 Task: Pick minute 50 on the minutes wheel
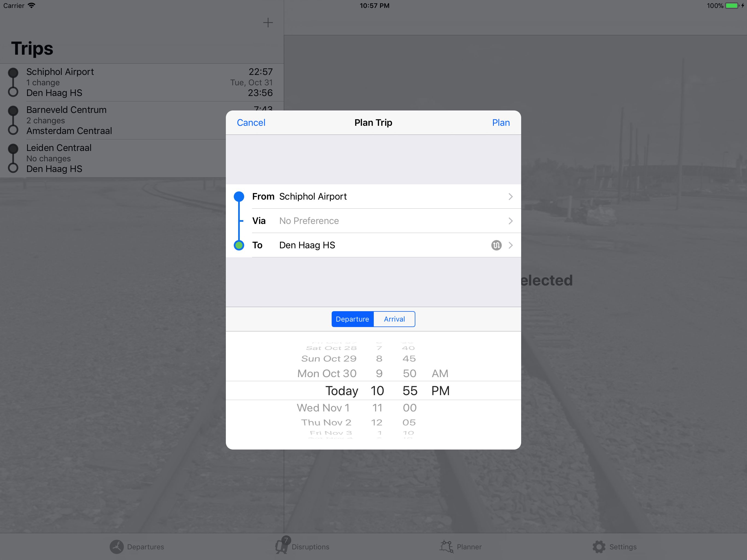tap(409, 373)
